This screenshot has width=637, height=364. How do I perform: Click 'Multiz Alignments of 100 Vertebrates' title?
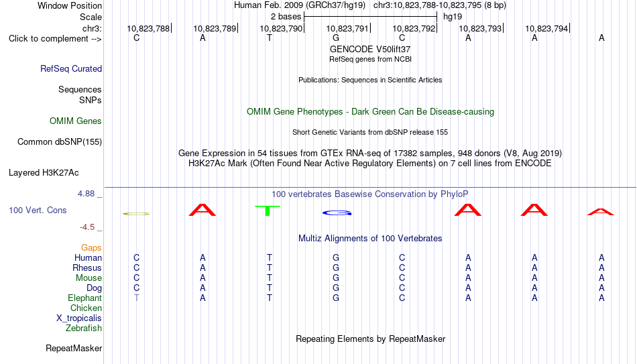coord(370,239)
